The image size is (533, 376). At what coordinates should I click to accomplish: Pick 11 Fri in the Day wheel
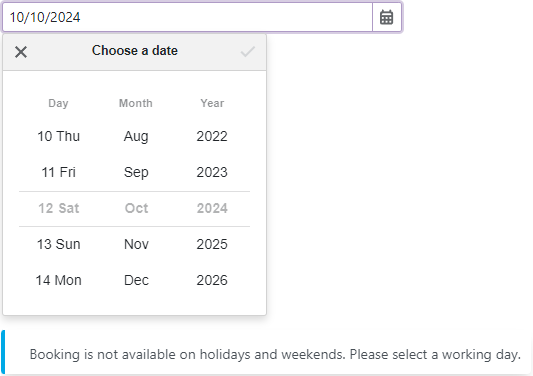pyautogui.click(x=58, y=172)
